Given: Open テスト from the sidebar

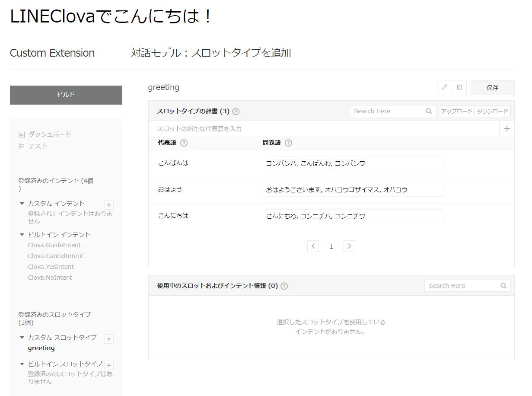Looking at the screenshot, I should pos(38,146).
